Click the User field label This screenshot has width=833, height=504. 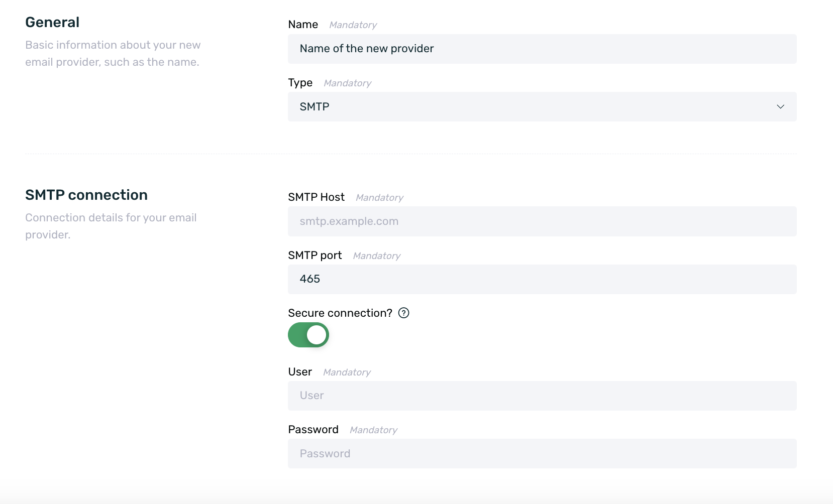tap(300, 372)
